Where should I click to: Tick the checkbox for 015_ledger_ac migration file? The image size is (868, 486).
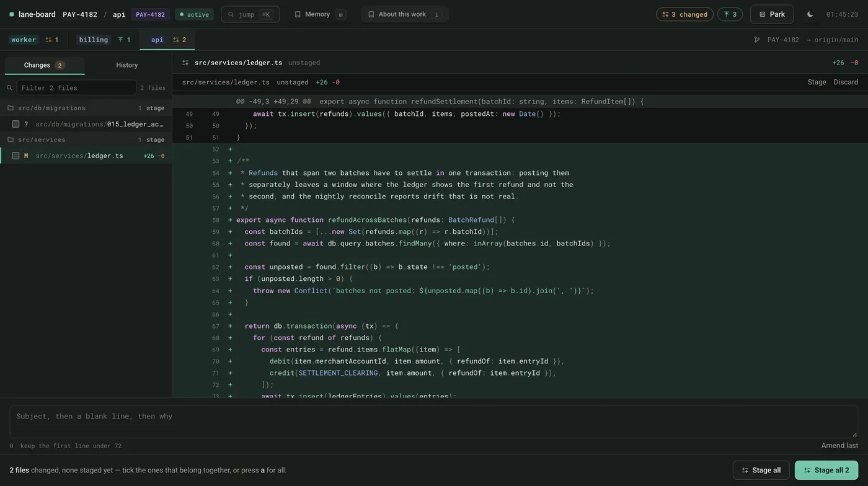pos(15,124)
